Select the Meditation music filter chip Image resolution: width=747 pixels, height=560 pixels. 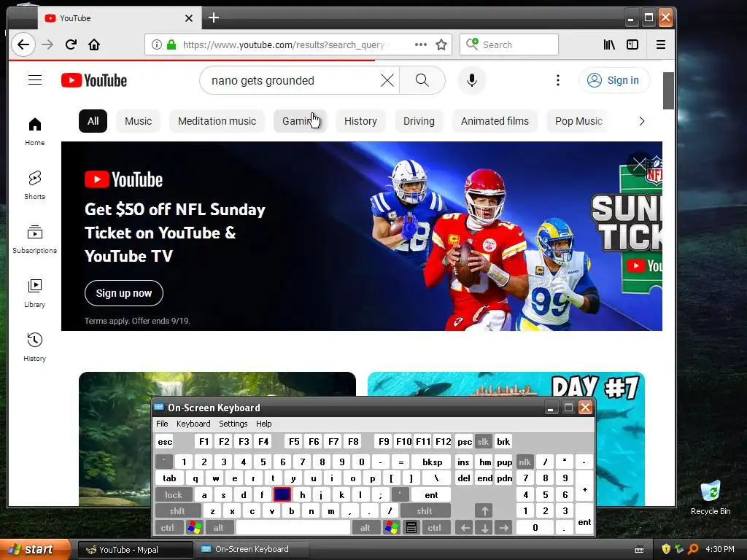point(217,121)
